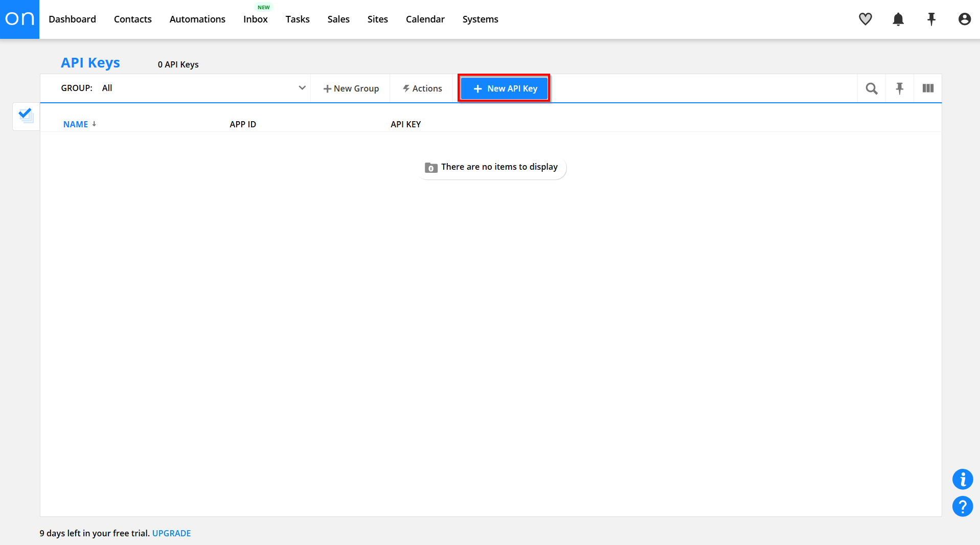The height and width of the screenshot is (545, 980).
Task: Click the pin icon in the list toolbar
Action: pyautogui.click(x=899, y=88)
